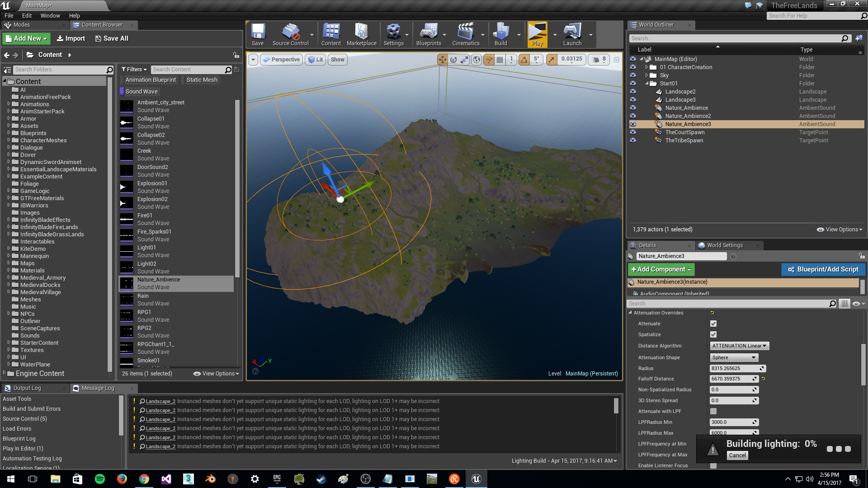The height and width of the screenshot is (488, 868).
Task: Click Save All button
Action: coord(112,38)
